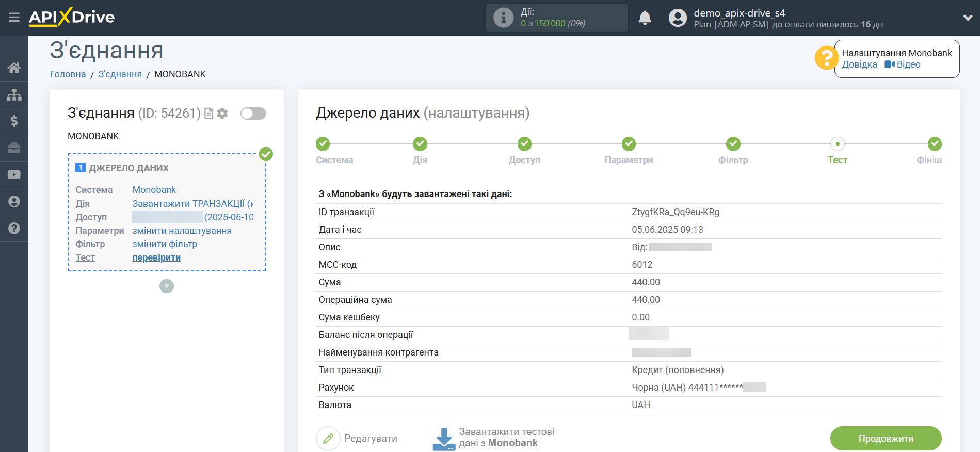Viewport: 980px width, 452px height.
Task: Select the Валюта value UAH
Action: tap(641, 405)
